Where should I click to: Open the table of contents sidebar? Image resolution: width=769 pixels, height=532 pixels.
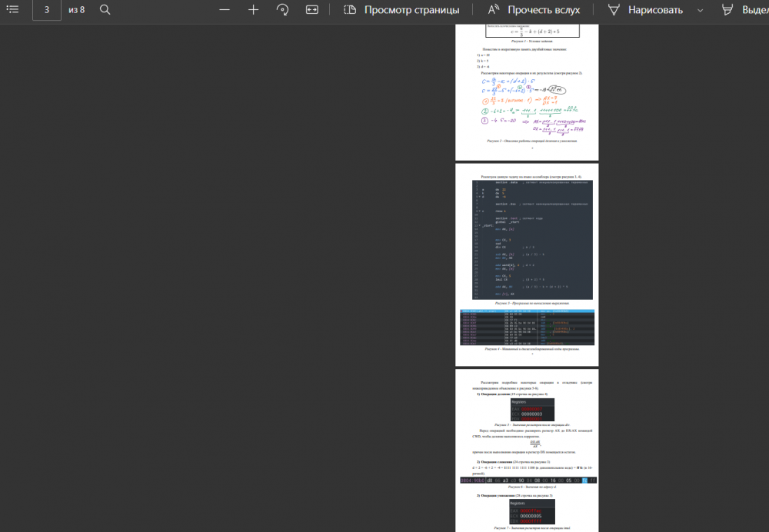(13, 10)
